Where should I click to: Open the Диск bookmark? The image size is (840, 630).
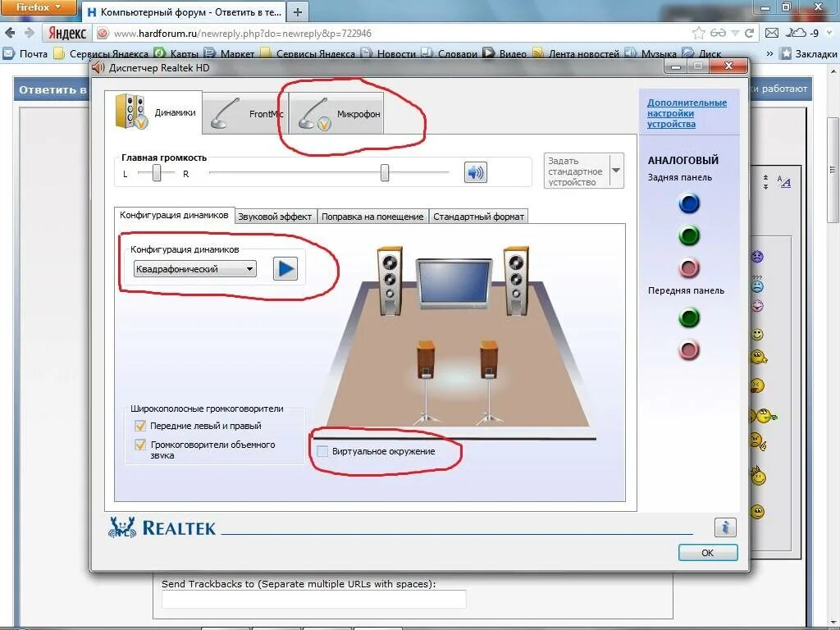click(x=702, y=53)
